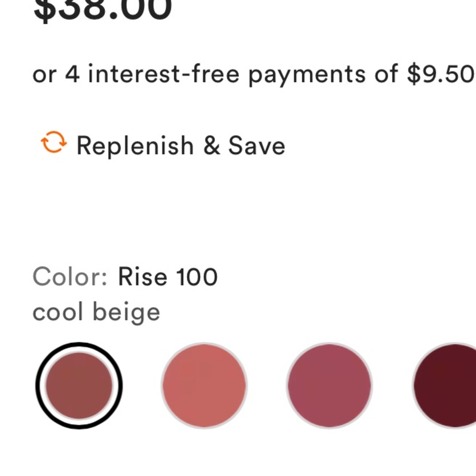476x476 pixels.
Task: Select the dark burgundy swatch at the edge
Action: [x=444, y=386]
